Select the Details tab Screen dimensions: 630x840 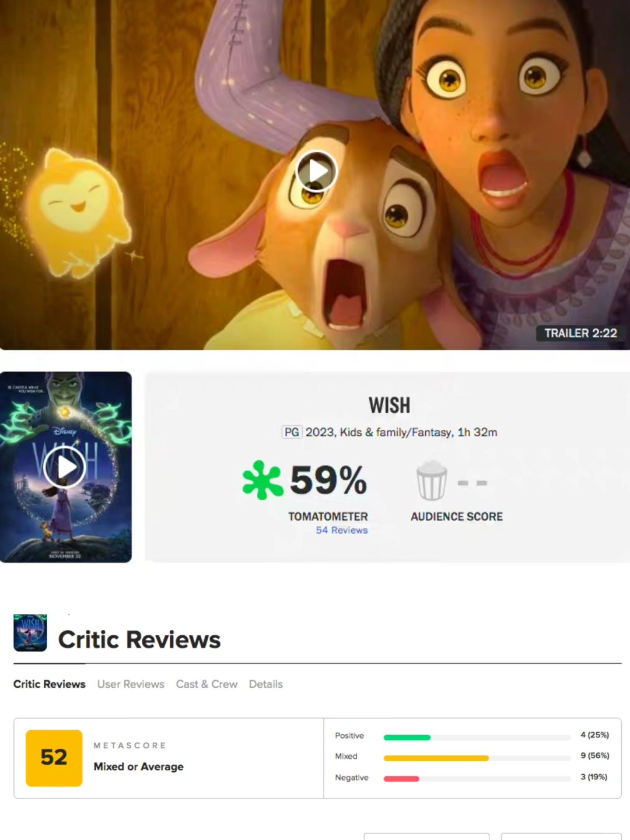[x=266, y=684]
